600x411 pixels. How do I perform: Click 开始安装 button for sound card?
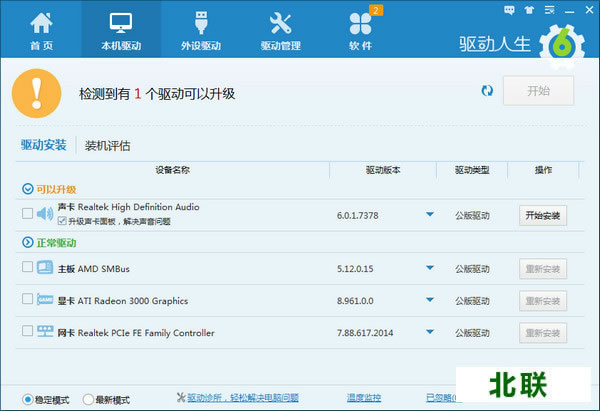(543, 214)
